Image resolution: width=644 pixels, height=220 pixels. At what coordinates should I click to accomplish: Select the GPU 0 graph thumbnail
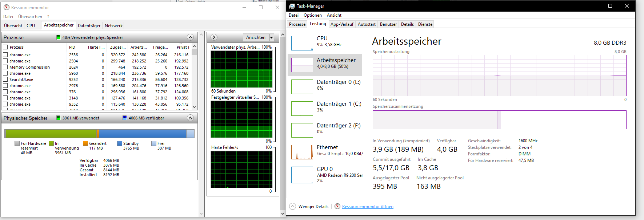click(302, 175)
